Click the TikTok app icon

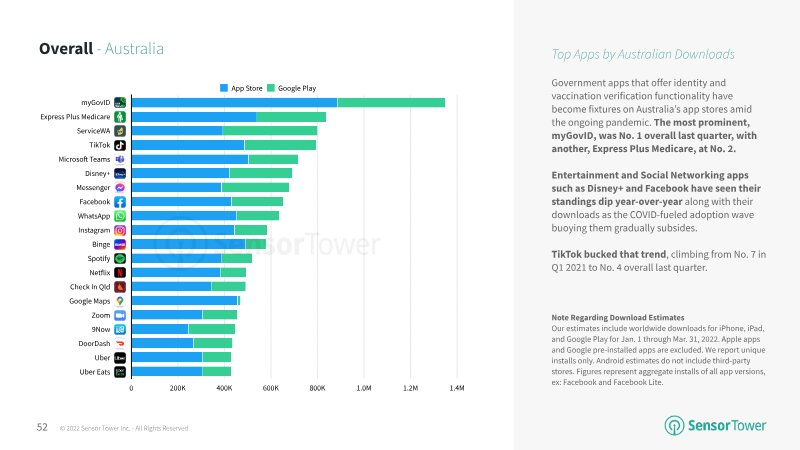pos(120,145)
